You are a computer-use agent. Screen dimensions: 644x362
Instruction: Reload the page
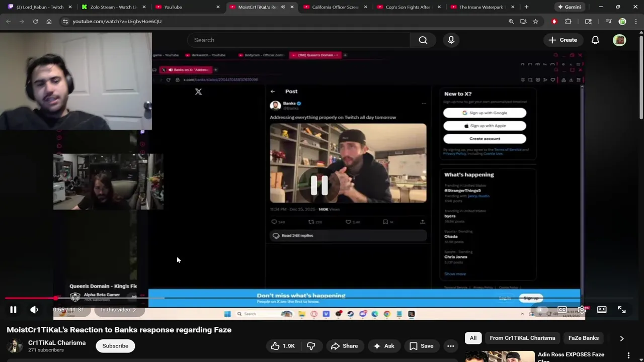click(x=35, y=22)
